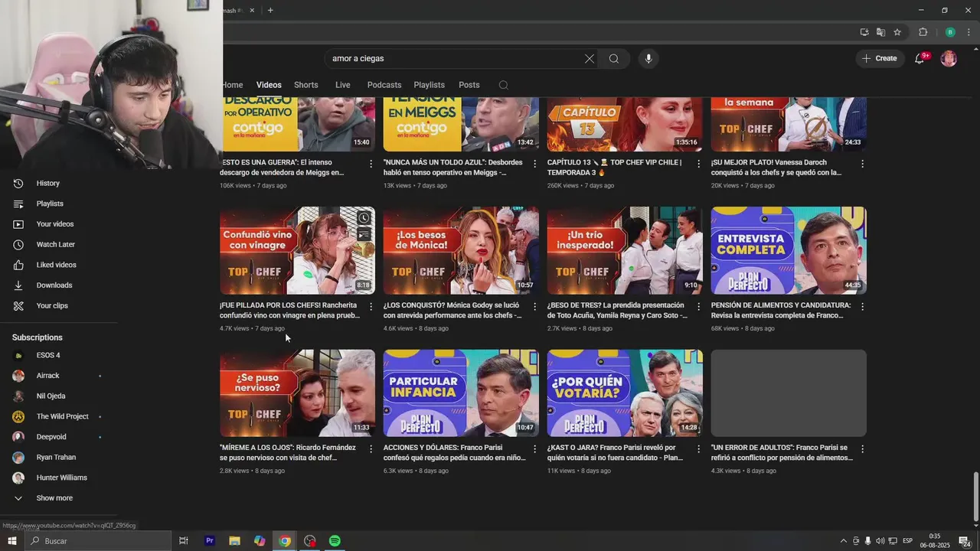Screen dimensions: 980x551
Task: Open the Podcasts tab
Action: [384, 85]
